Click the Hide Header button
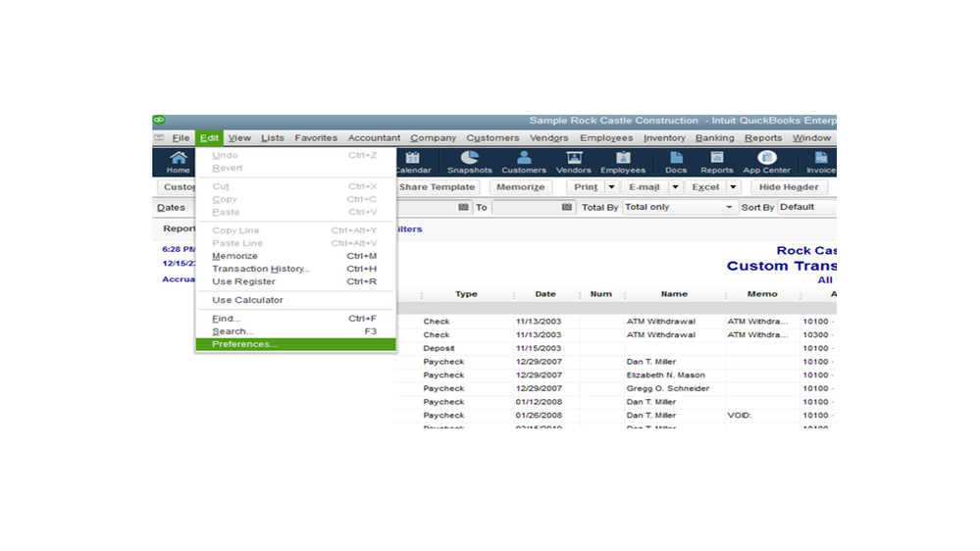Viewport: 980px width, 551px height. [x=789, y=187]
